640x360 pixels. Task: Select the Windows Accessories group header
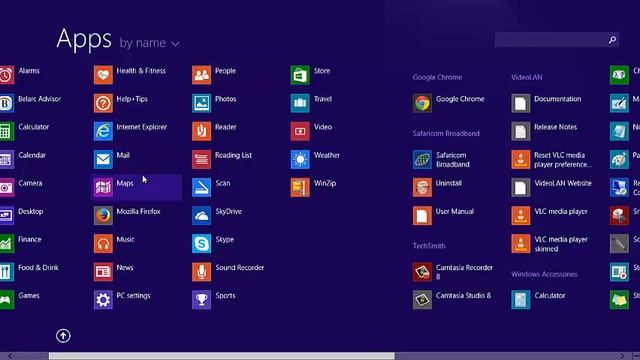(x=544, y=274)
